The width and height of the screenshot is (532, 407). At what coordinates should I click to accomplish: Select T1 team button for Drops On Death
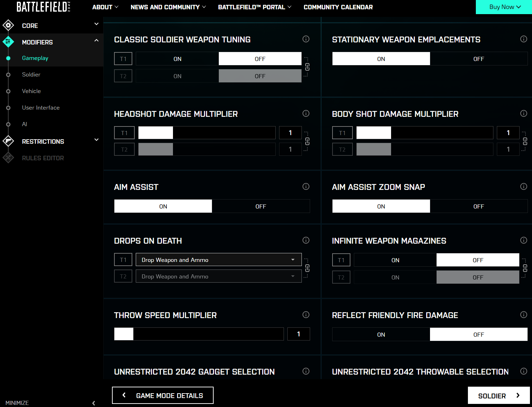123,260
